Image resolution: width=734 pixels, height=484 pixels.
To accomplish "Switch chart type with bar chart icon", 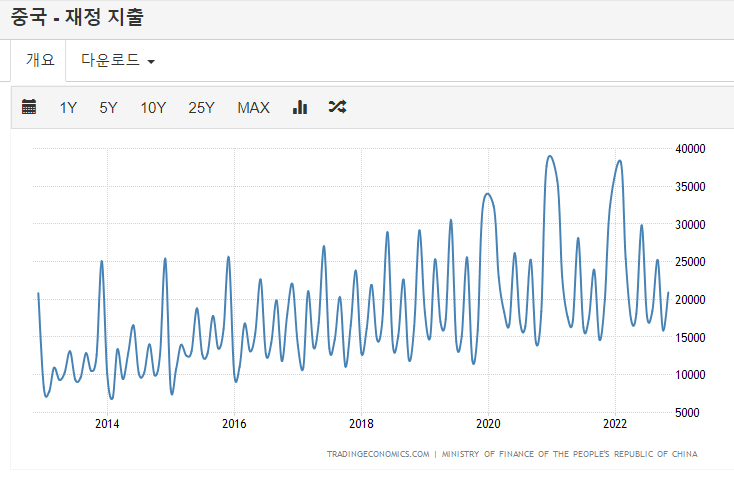I will tap(300, 107).
